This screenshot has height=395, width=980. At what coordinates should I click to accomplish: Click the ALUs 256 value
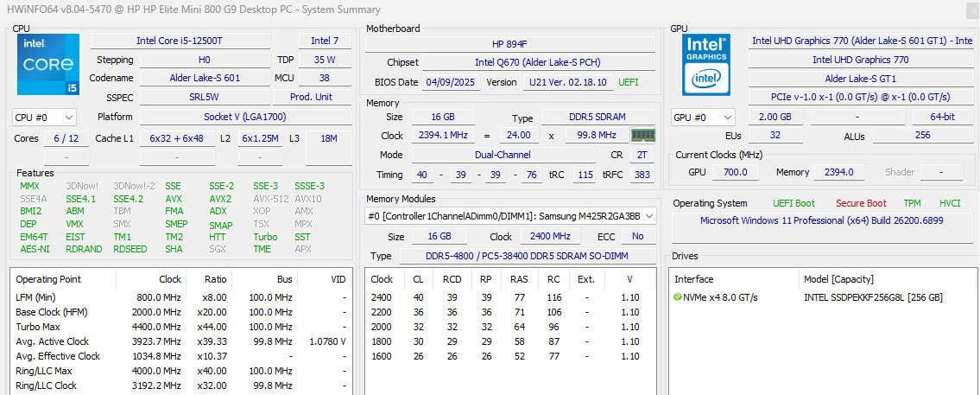pyautogui.click(x=922, y=135)
